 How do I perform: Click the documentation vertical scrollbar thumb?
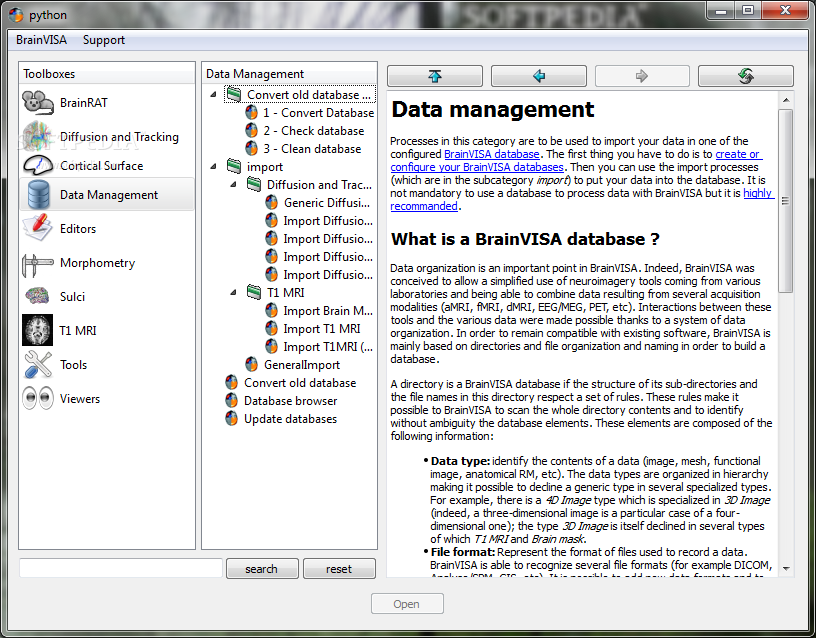pos(785,200)
